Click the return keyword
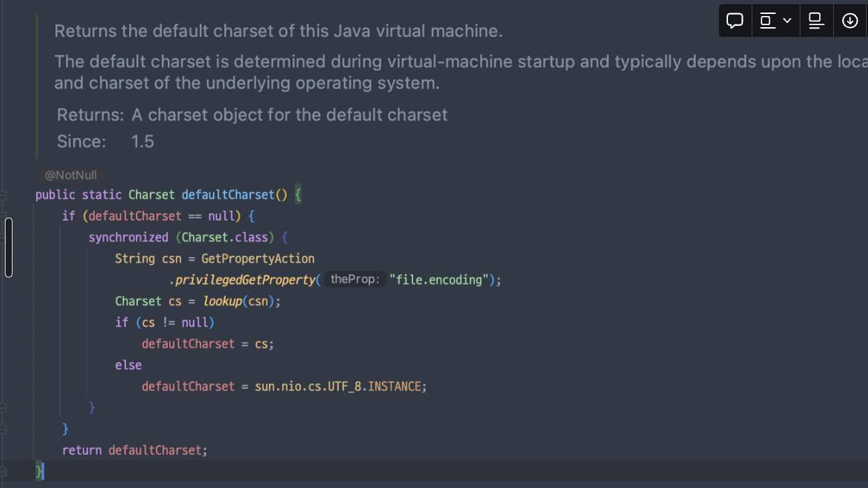868x488 pixels. click(82, 450)
